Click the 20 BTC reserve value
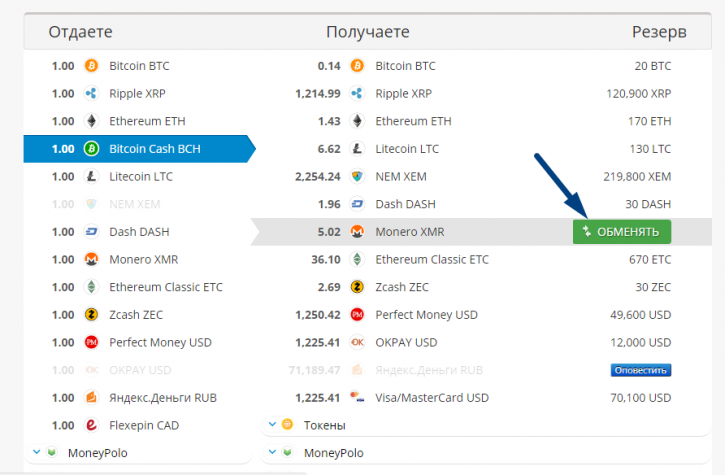 click(653, 66)
